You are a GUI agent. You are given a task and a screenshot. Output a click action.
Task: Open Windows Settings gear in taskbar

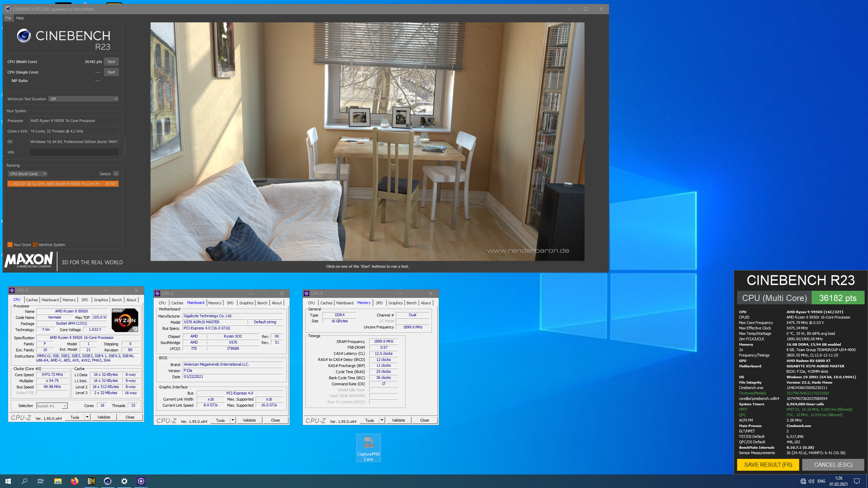(x=124, y=481)
